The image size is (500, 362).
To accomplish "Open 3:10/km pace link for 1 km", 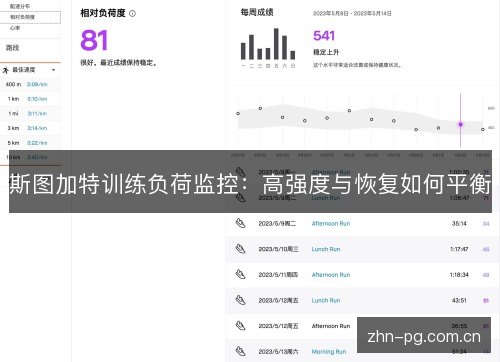I will click(37, 99).
